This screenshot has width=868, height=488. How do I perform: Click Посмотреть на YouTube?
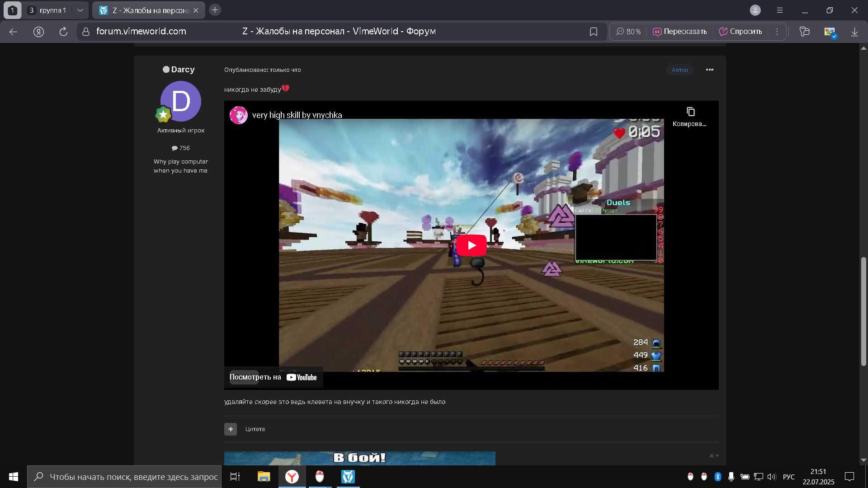pyautogui.click(x=273, y=377)
